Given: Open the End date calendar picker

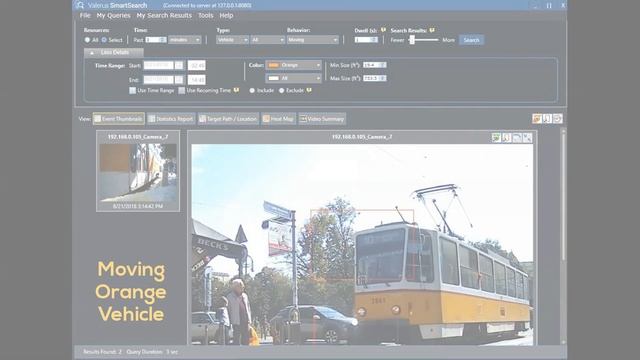Looking at the screenshot, I should click(179, 80).
